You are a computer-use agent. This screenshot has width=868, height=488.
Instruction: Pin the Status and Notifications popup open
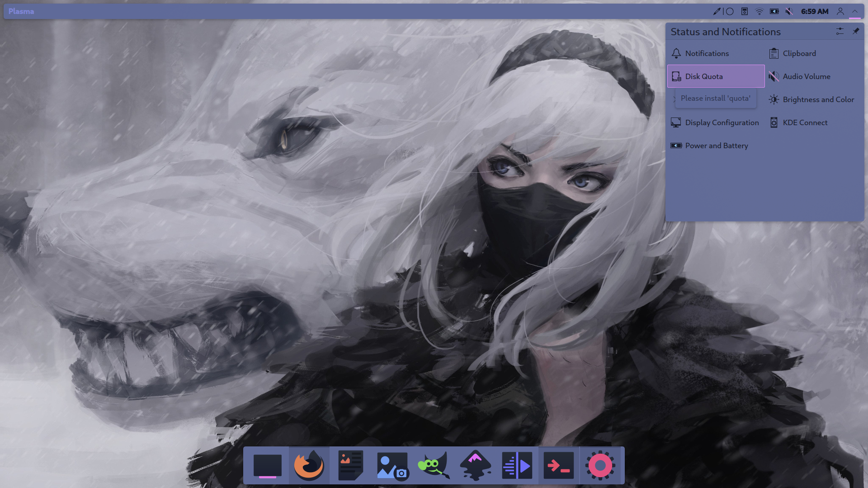click(856, 31)
